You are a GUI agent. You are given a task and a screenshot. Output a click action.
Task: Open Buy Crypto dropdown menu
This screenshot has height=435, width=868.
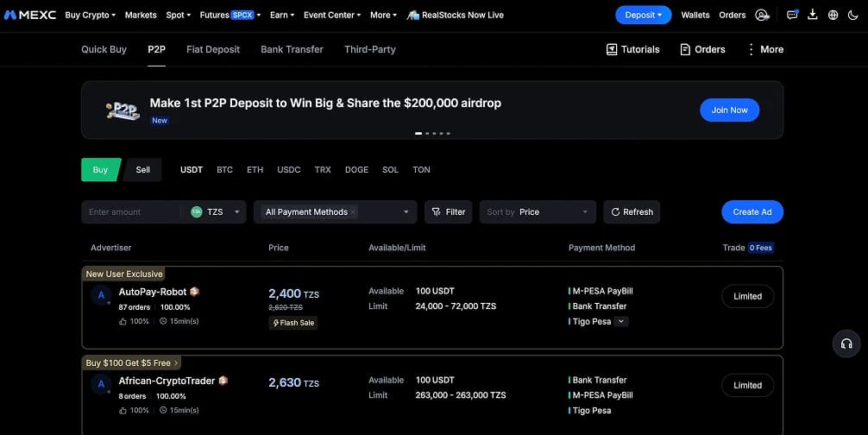pos(91,15)
